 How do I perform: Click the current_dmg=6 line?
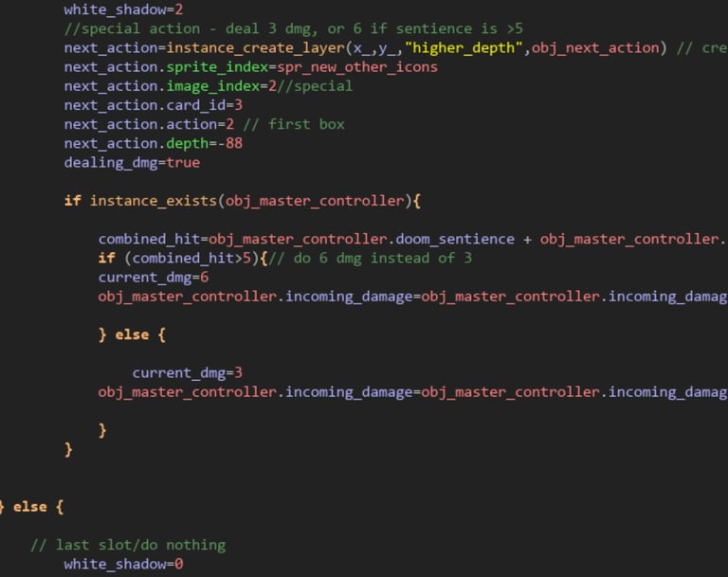(x=154, y=278)
